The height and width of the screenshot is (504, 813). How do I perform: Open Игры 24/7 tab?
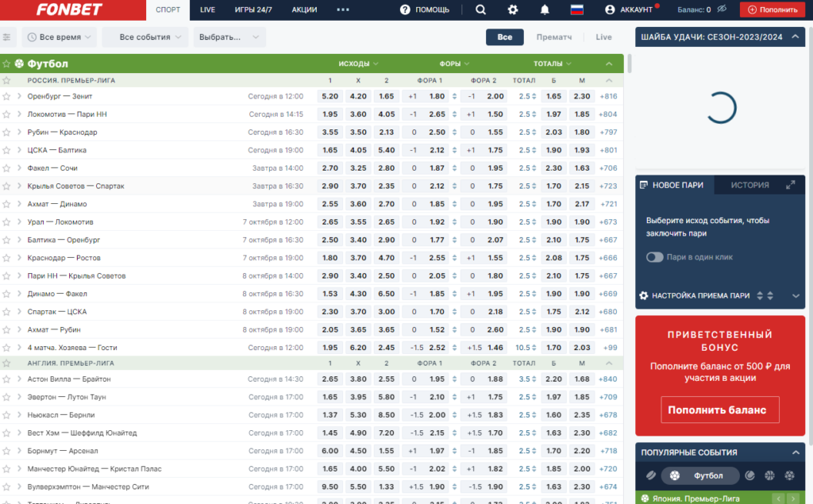click(x=253, y=10)
